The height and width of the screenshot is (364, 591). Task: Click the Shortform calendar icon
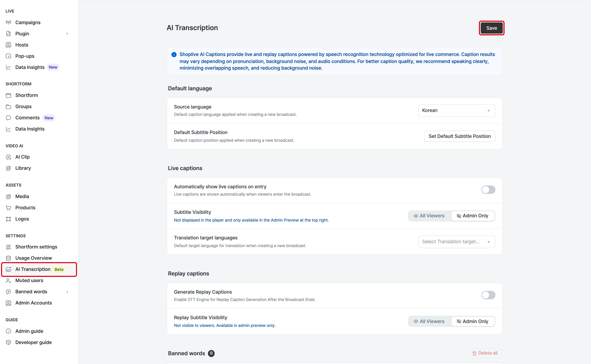8,95
